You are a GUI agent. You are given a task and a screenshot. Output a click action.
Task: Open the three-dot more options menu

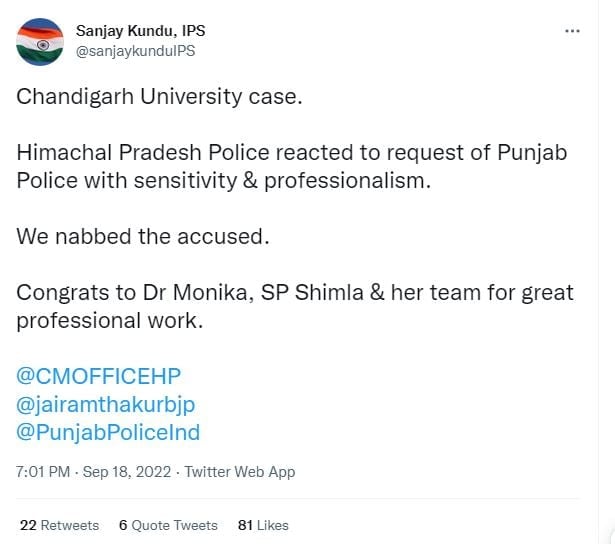pyautogui.click(x=572, y=31)
